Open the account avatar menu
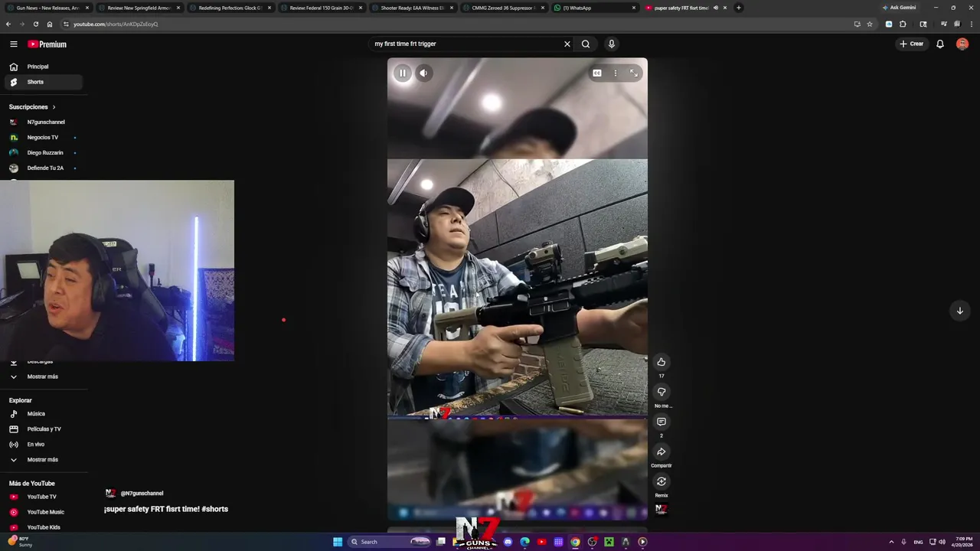Viewport: 980px width, 551px height. pos(962,44)
